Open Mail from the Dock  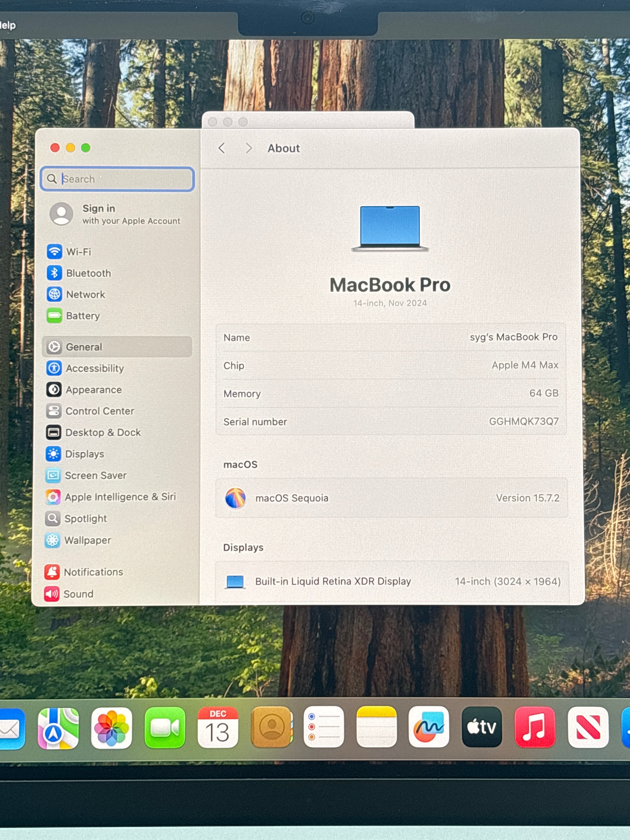point(11,729)
